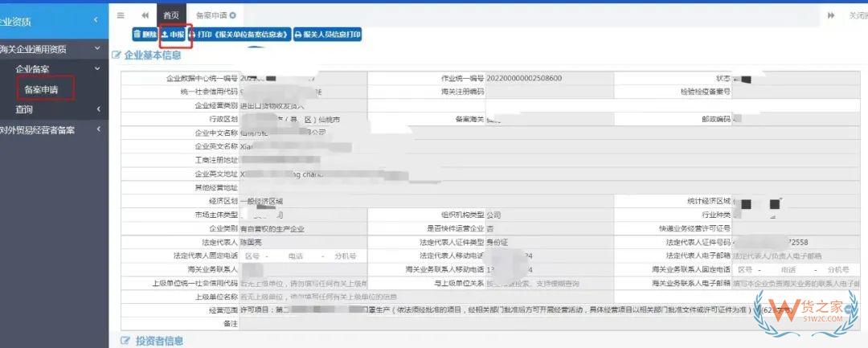
Task: Click the 上级单位统一社会信用代码 field
Action: pos(303,283)
